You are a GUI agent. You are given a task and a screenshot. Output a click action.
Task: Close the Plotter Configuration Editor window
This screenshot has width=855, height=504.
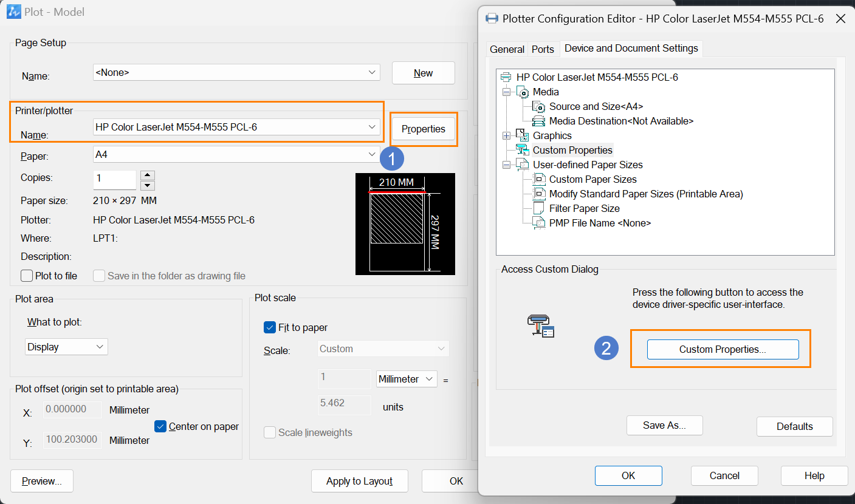point(840,18)
